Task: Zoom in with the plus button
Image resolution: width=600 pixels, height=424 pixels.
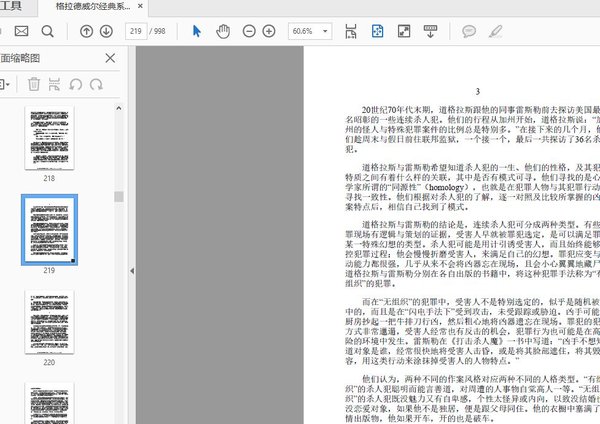Action: click(x=269, y=31)
